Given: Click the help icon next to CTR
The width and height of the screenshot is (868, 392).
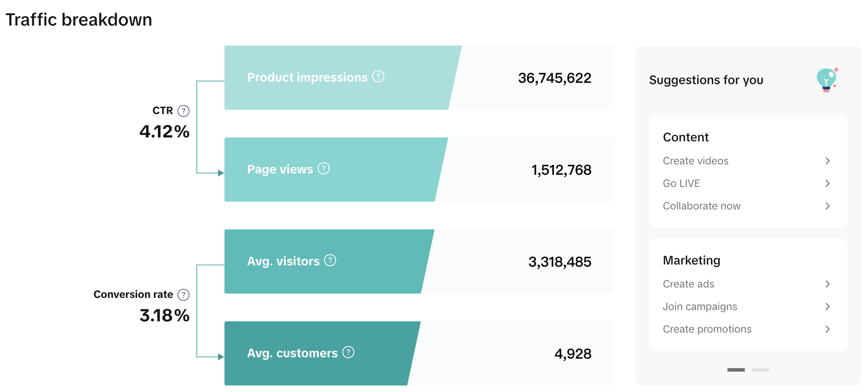Looking at the screenshot, I should (183, 111).
